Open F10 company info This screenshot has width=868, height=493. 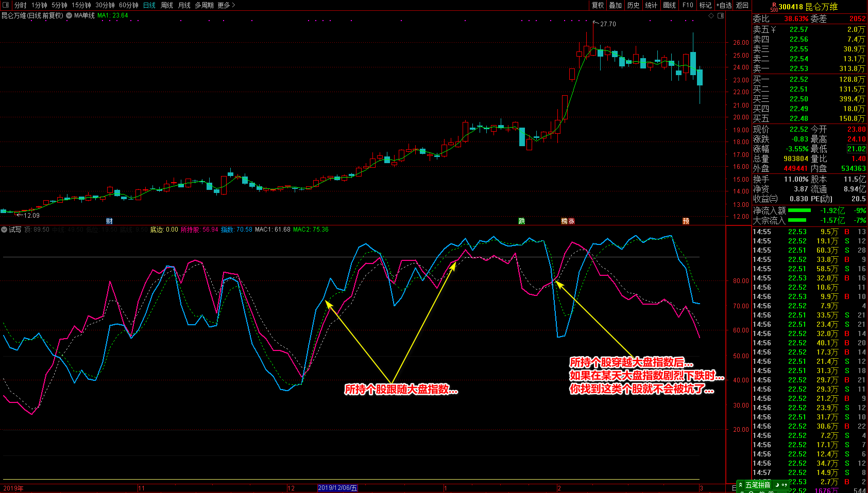pyautogui.click(x=688, y=5)
